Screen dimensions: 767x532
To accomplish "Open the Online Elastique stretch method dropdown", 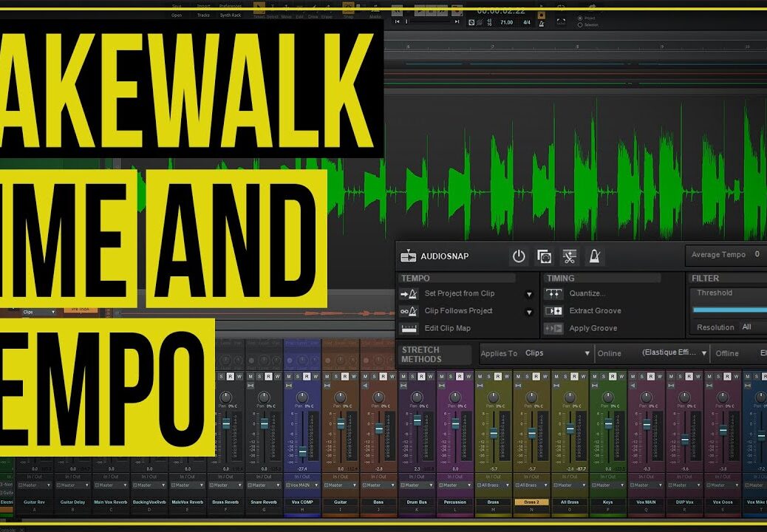I will tap(674, 353).
